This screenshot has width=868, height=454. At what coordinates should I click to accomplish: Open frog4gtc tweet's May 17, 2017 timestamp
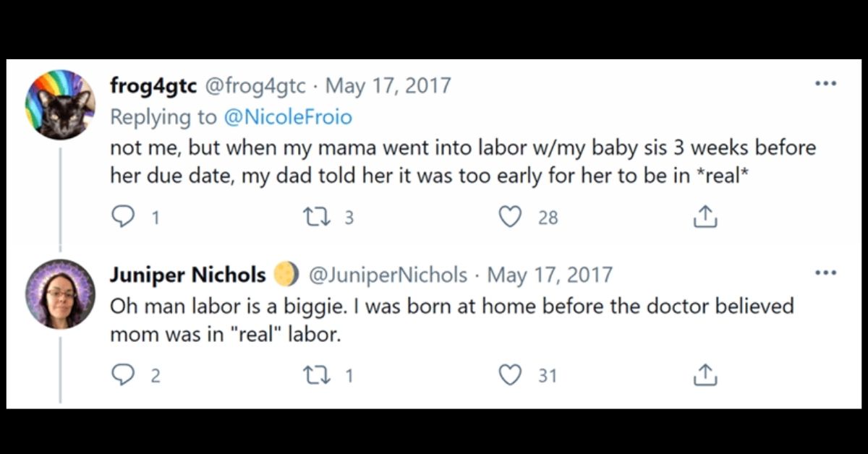point(388,86)
